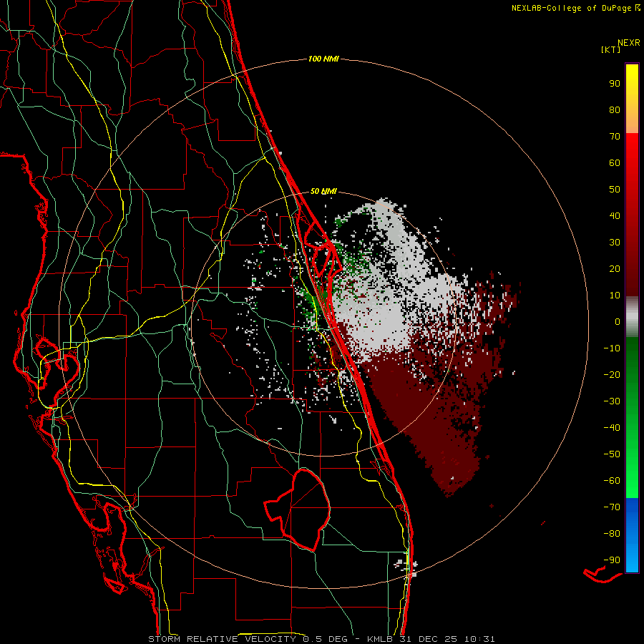Click the gray zero-velocity segment of the color bar

point(632,317)
